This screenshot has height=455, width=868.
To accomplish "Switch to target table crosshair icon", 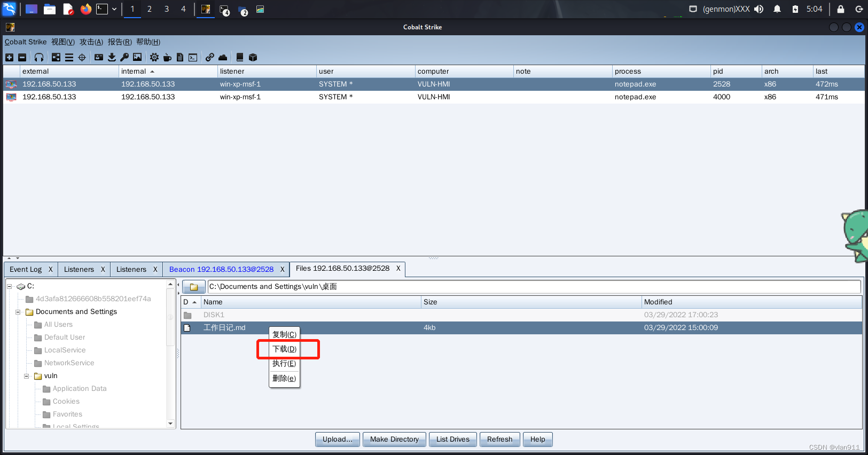I will pos(82,57).
